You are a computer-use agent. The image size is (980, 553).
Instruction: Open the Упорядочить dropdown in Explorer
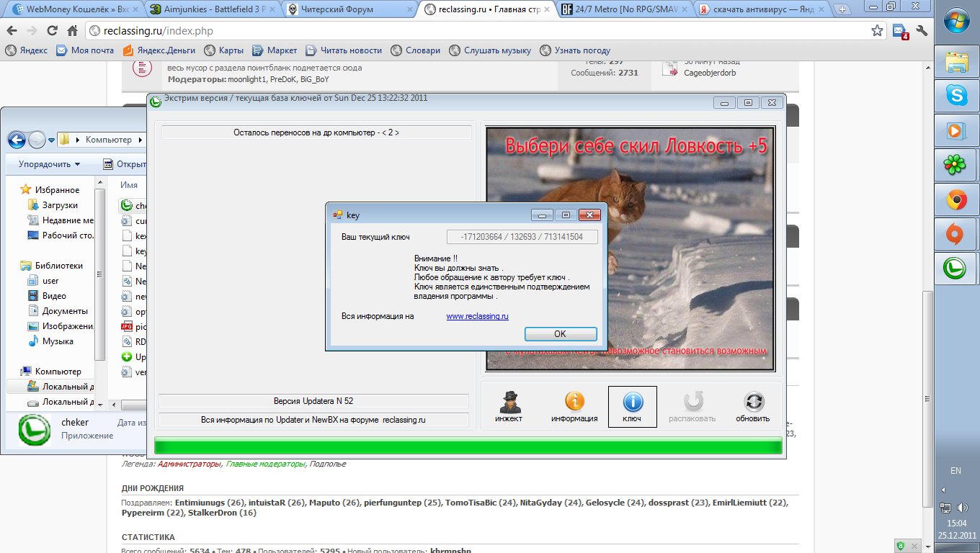(x=50, y=164)
